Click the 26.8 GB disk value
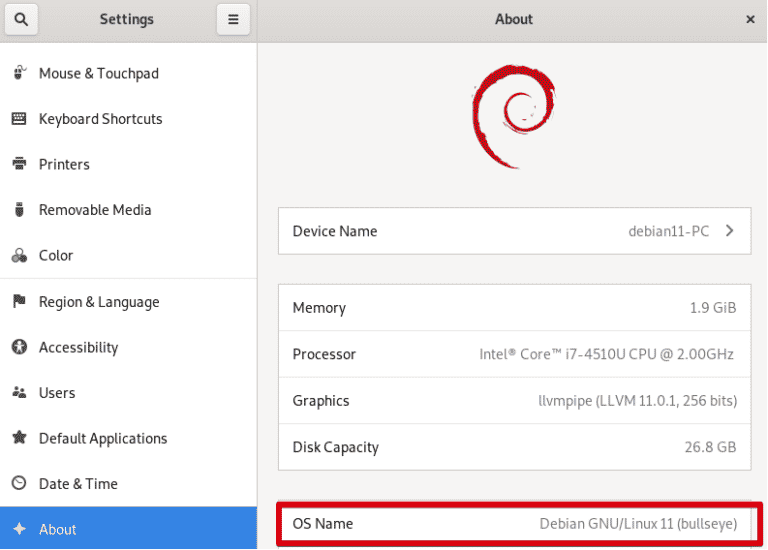This screenshot has height=550, width=768. [x=710, y=447]
